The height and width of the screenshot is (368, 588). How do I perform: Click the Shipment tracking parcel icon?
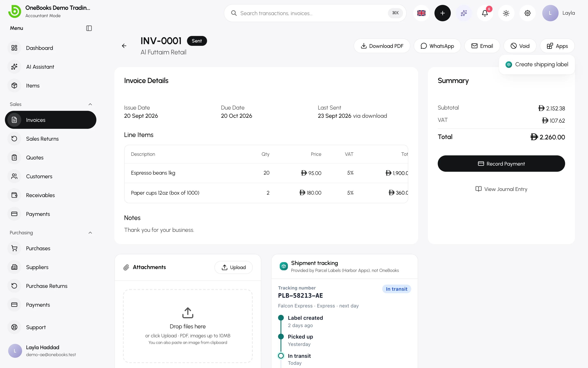(x=284, y=266)
